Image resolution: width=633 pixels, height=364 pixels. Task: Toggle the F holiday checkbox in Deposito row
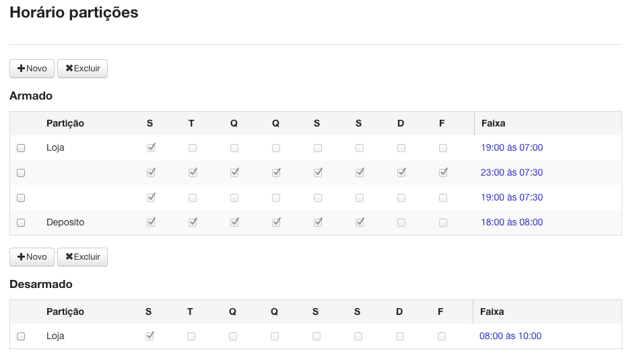[x=443, y=223]
